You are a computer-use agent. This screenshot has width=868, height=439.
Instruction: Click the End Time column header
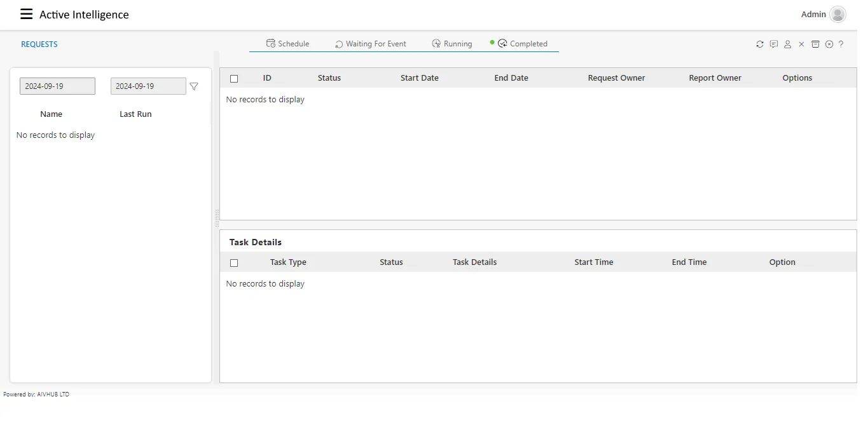pyautogui.click(x=689, y=262)
